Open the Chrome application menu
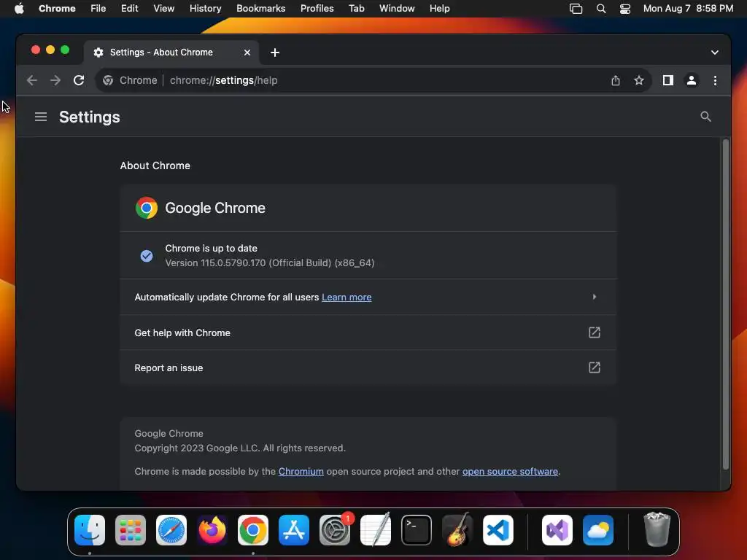Image resolution: width=747 pixels, height=560 pixels. tap(57, 9)
